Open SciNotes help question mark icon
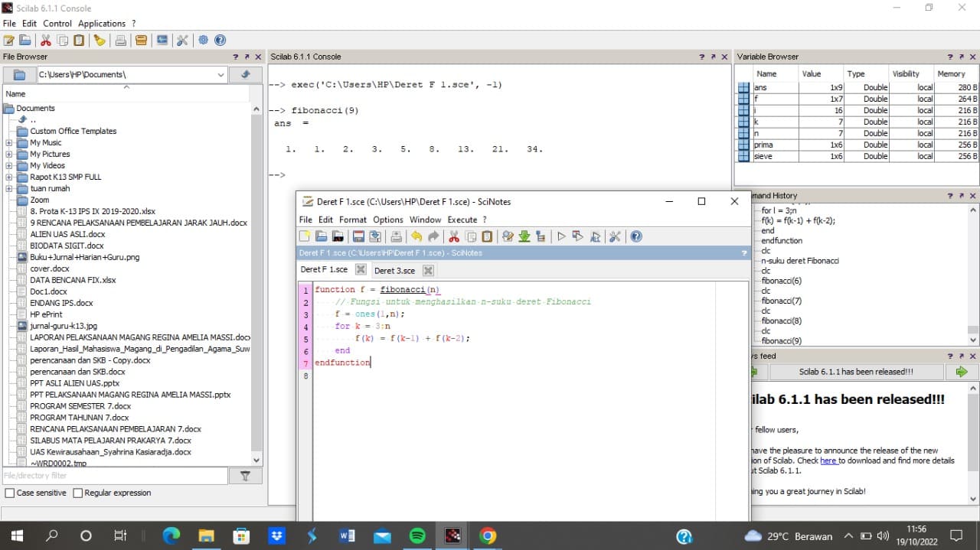980x550 pixels. pos(635,236)
